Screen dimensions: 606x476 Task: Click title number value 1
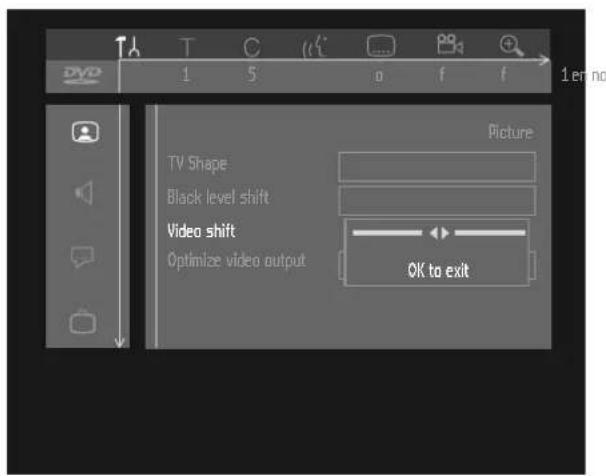click(186, 74)
